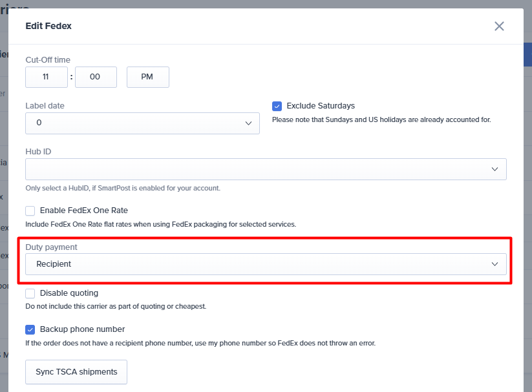Screen dimensions: 532x392
Task: Click the recipient phone number description text
Action: coord(200,343)
